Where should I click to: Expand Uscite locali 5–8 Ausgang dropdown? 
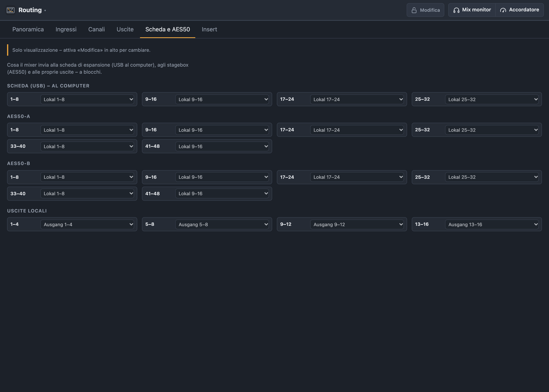[x=222, y=225]
